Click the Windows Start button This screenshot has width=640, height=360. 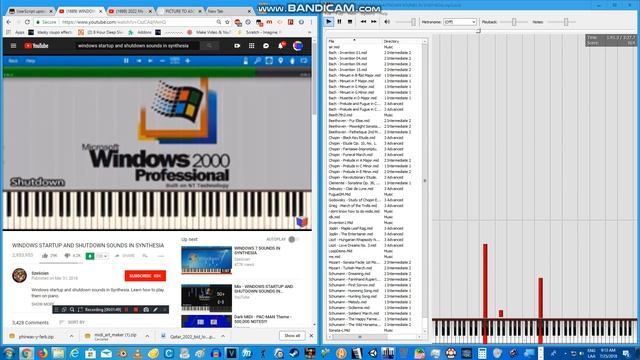point(9,353)
